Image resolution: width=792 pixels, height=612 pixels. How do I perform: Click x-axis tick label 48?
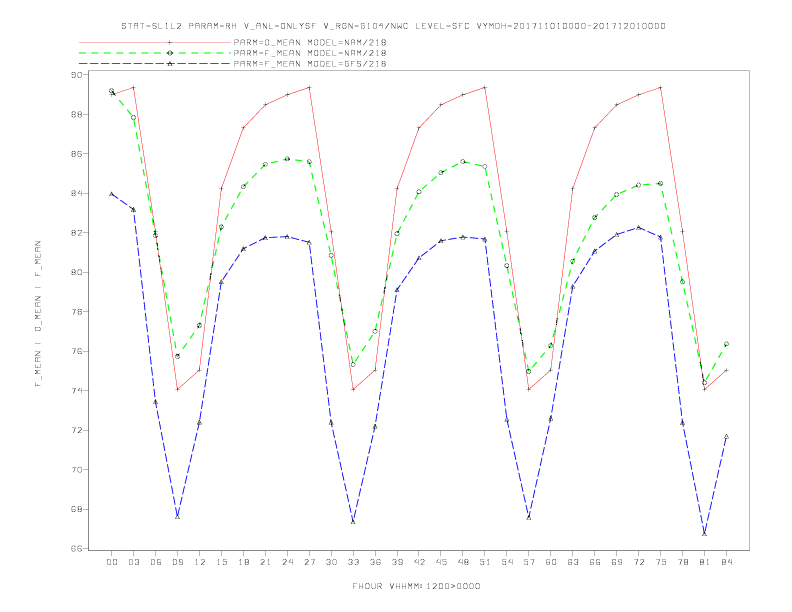pos(463,562)
